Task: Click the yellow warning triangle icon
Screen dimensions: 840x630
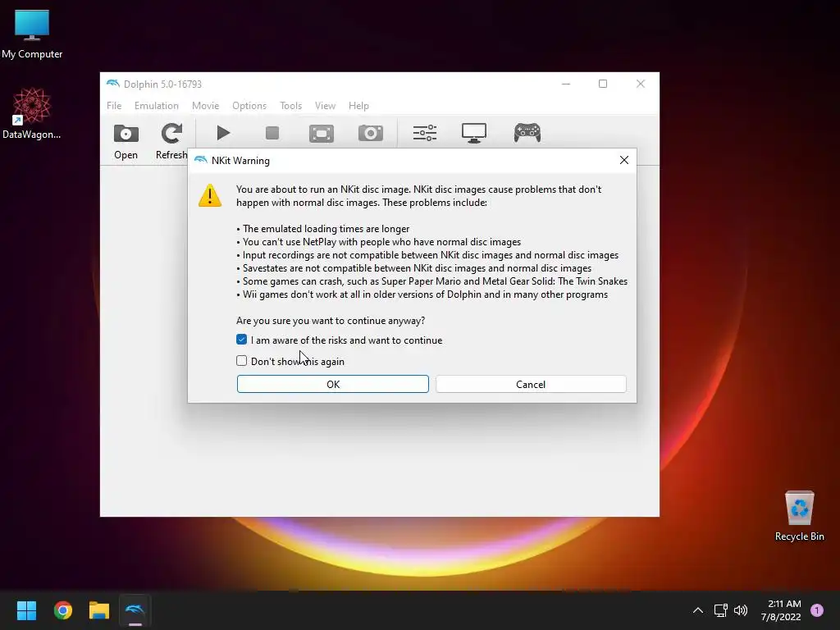Action: 210,195
